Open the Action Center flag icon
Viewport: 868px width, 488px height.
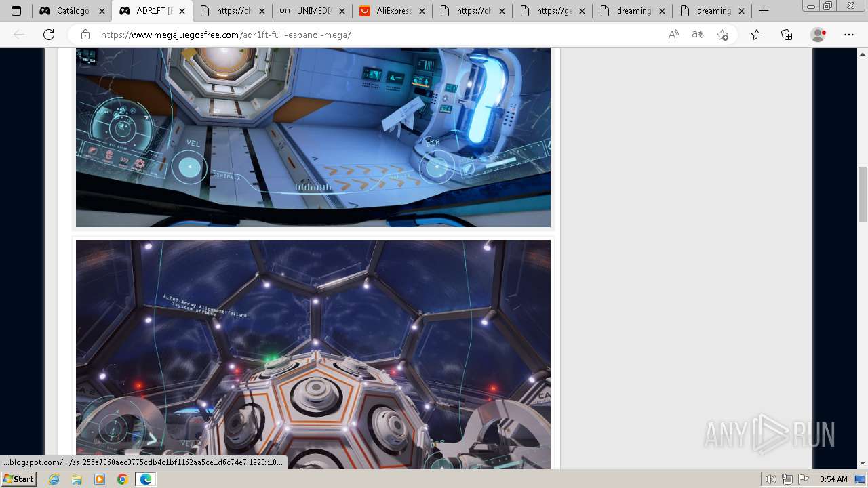(x=804, y=479)
